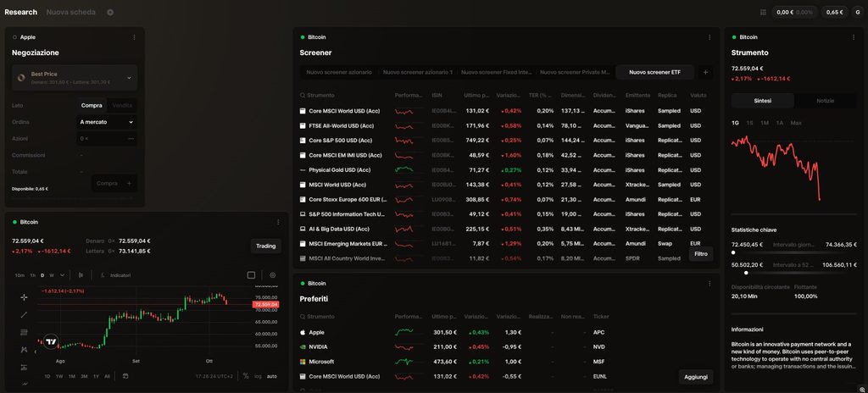This screenshot has height=393, width=868.
Task: Select the W weekly interval
Action: click(x=52, y=275)
